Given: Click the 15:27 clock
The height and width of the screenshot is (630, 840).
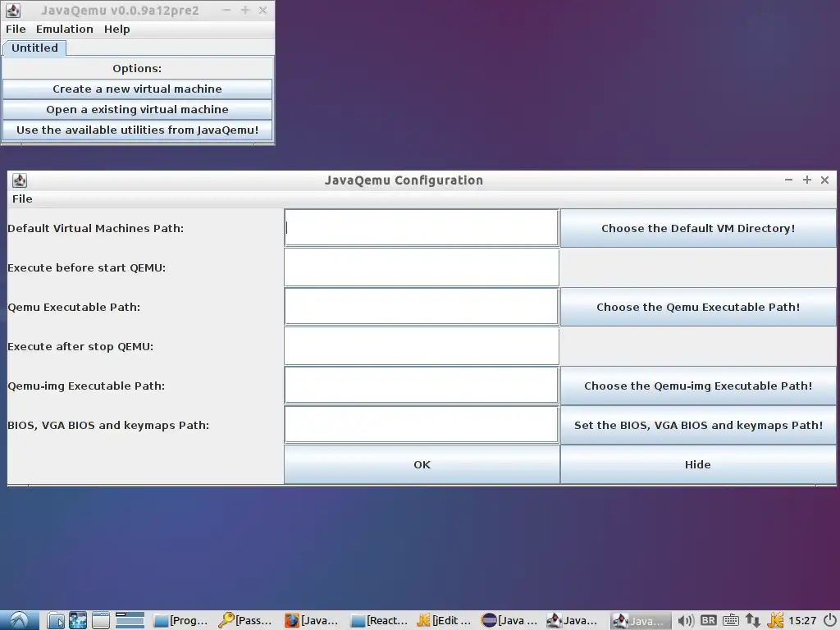Looking at the screenshot, I should pyautogui.click(x=802, y=620).
